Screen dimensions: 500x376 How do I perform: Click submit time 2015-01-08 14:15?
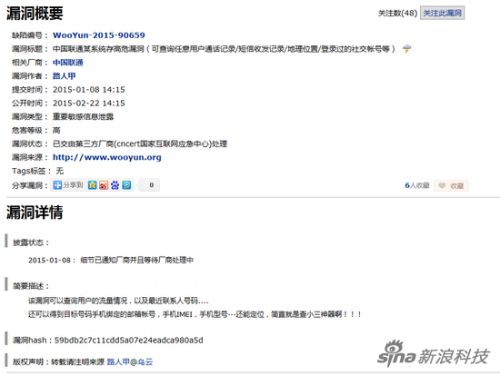click(x=89, y=90)
